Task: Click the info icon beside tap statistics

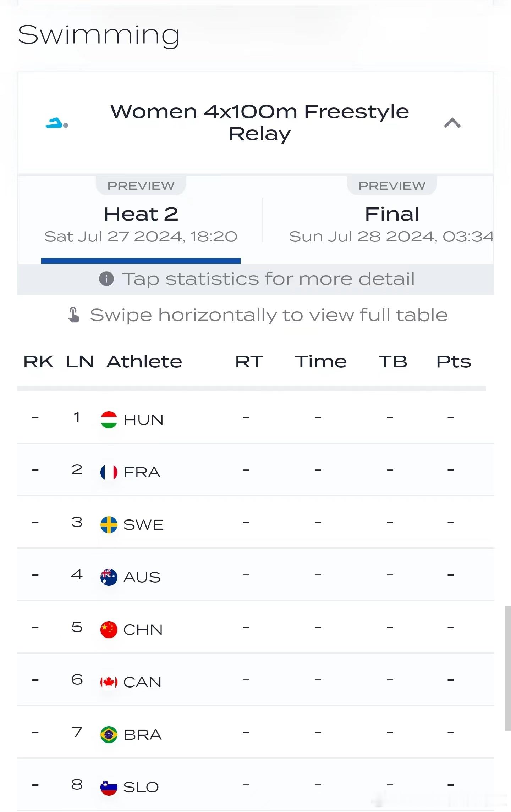Action: tap(106, 279)
